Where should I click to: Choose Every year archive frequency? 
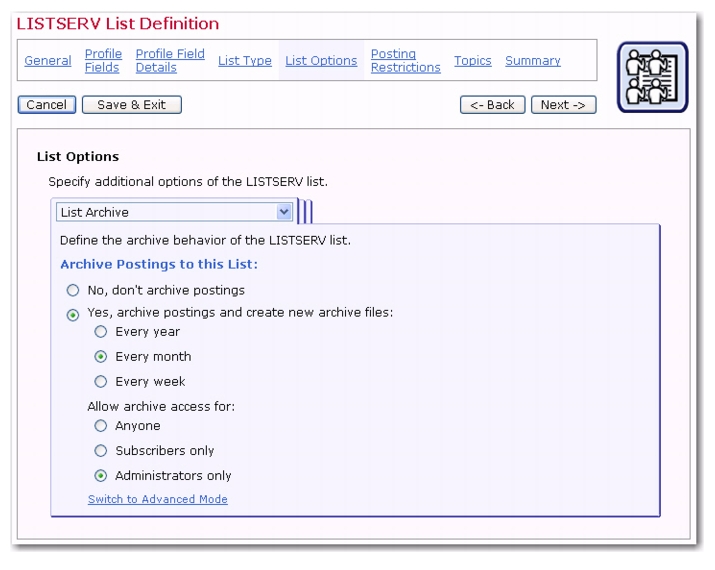tap(101, 332)
